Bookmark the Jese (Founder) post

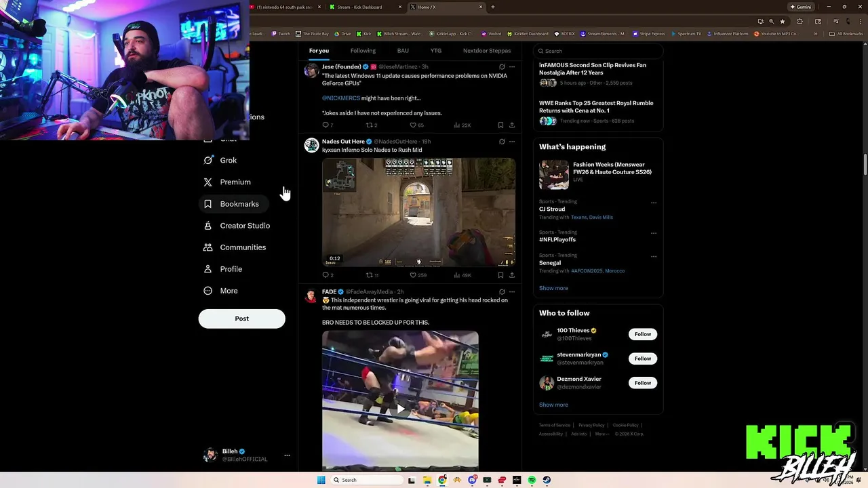pos(500,125)
